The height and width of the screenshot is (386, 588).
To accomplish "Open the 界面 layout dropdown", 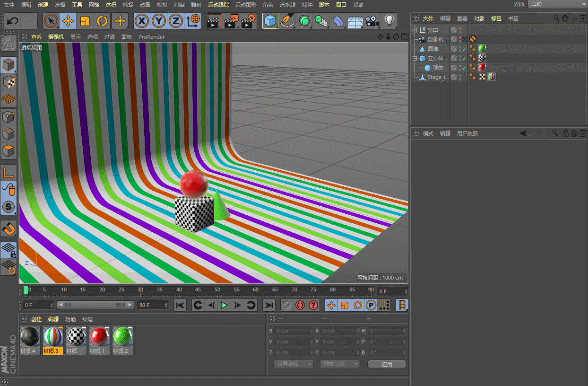I will (556, 4).
